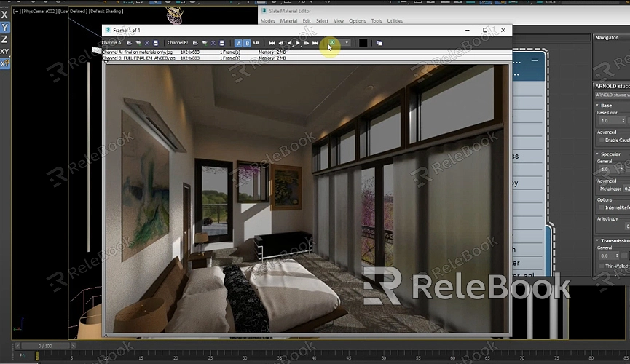630x364 pixels.
Task: Toggle display of Channel A
Action: [238, 43]
